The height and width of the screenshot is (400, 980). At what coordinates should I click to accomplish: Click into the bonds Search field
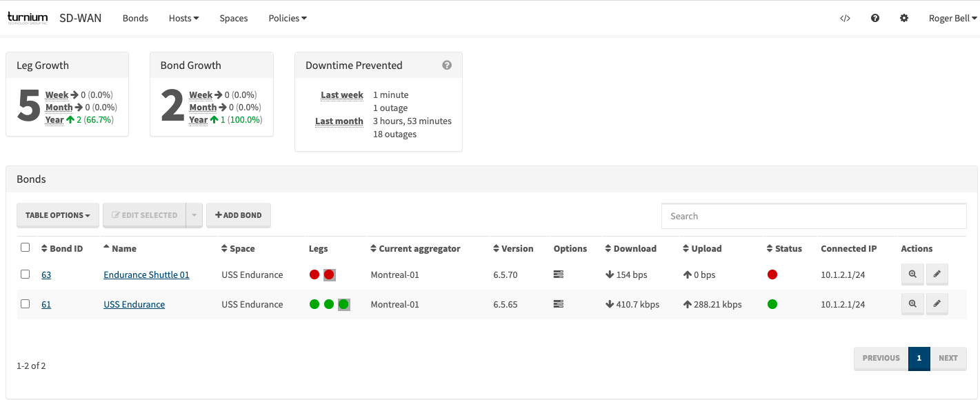814,216
